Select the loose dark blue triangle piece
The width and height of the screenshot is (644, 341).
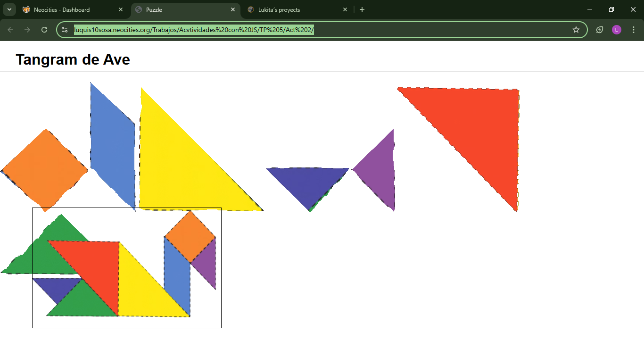(x=307, y=182)
